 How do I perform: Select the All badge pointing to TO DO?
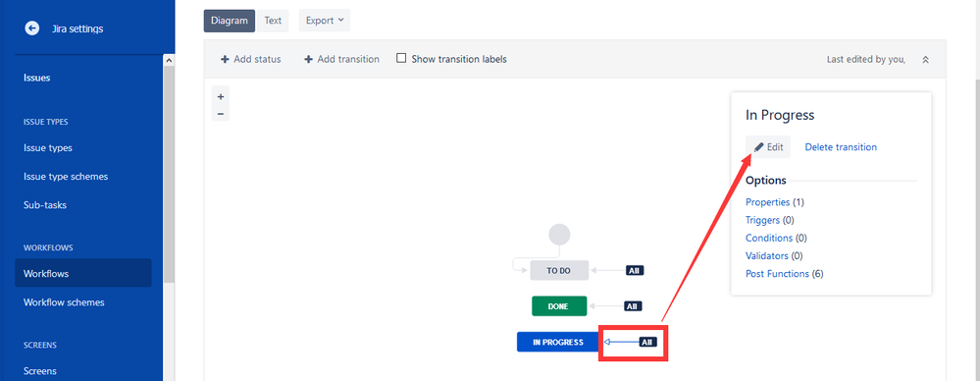pos(635,271)
